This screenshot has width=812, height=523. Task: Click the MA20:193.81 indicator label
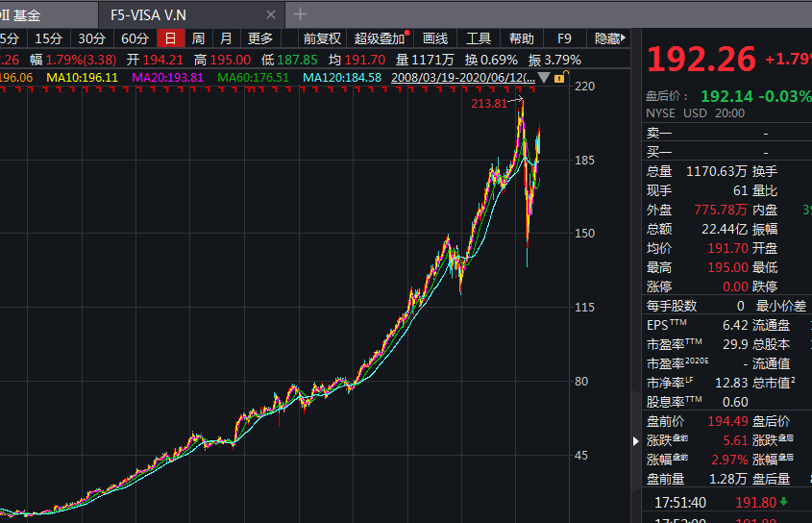point(168,78)
